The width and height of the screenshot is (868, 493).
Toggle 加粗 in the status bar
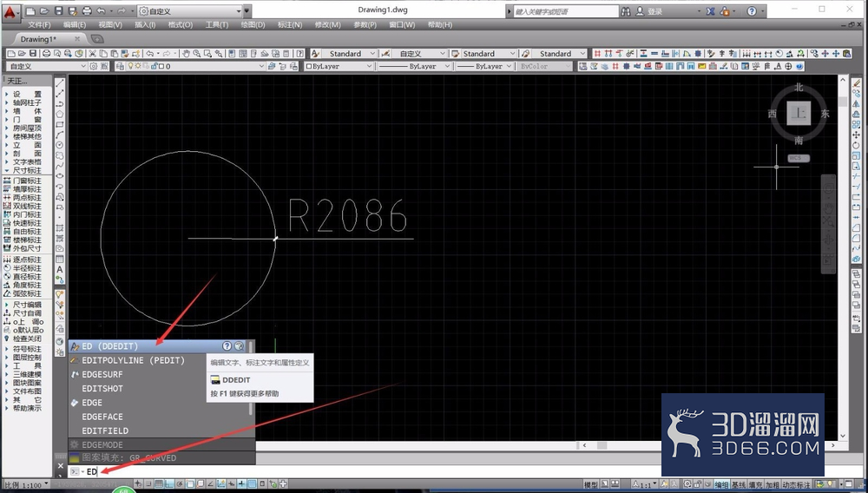773,484
